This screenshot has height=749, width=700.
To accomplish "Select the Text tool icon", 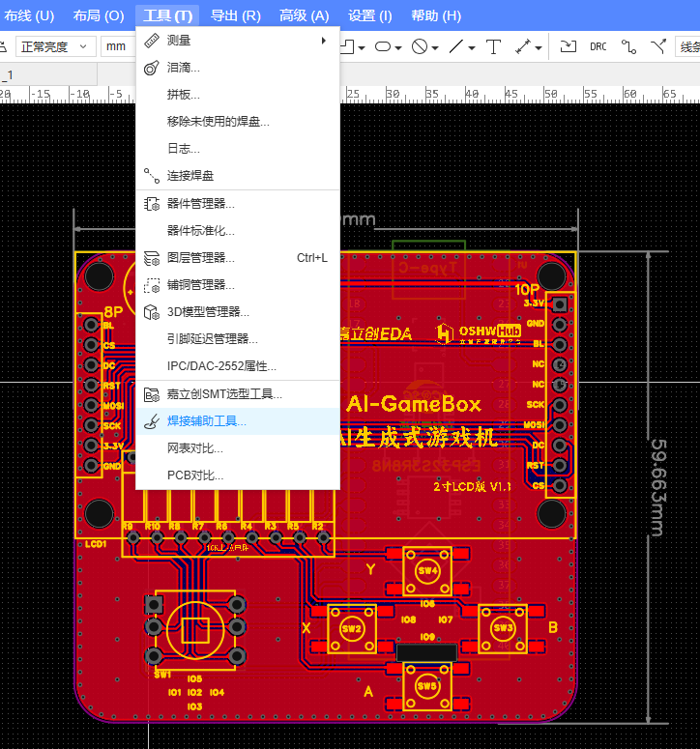I will (493, 46).
